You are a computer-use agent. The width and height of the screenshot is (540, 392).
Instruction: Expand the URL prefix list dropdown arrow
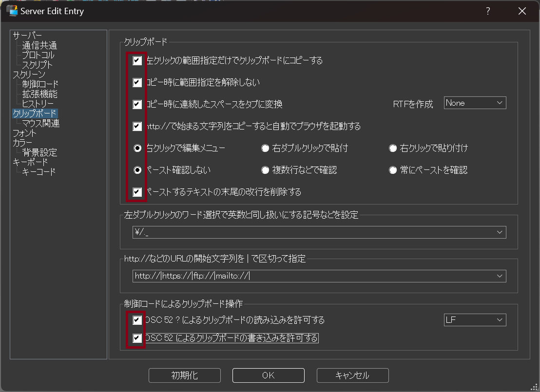click(x=500, y=276)
